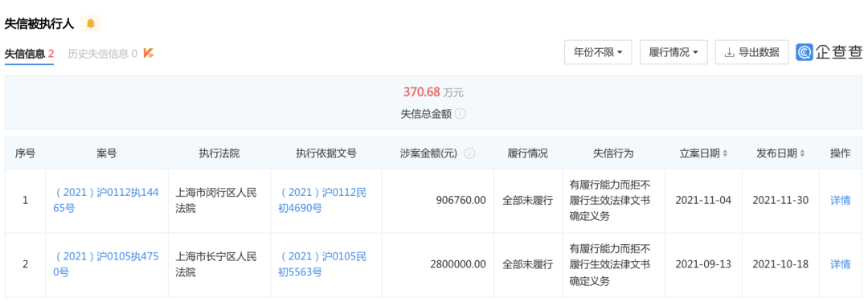Open the 履行情况 filter dropdown
The height and width of the screenshot is (302, 868).
[x=674, y=52]
